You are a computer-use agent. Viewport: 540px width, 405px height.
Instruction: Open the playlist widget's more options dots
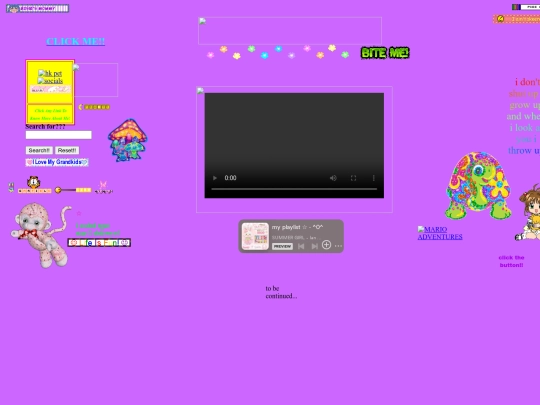339,246
